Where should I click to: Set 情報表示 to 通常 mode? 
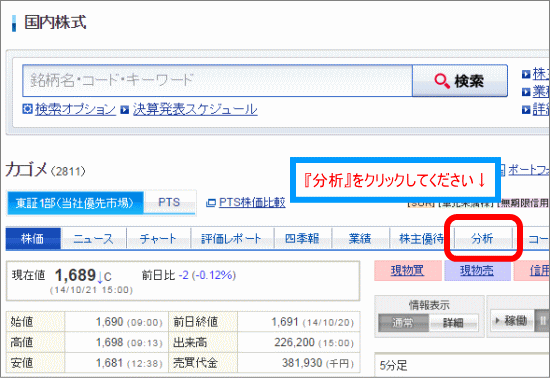click(403, 322)
